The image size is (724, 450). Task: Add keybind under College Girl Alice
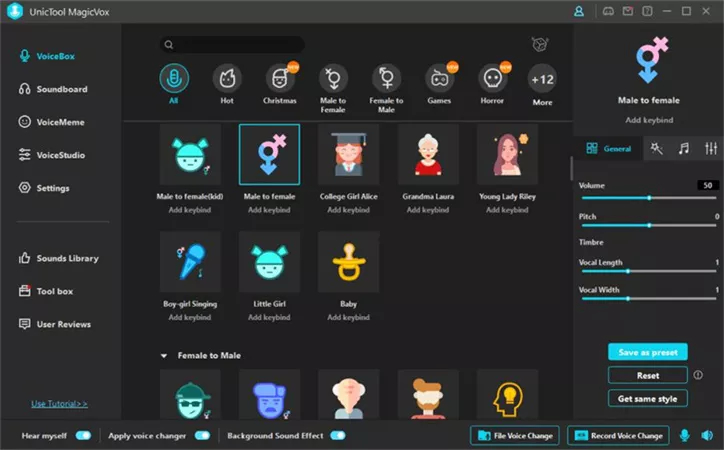click(x=349, y=210)
